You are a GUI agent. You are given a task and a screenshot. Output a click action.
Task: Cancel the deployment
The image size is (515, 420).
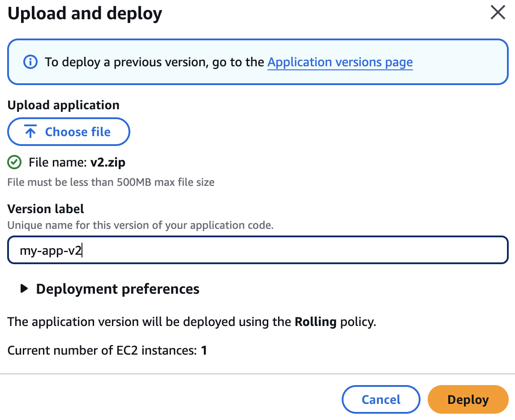click(381, 399)
